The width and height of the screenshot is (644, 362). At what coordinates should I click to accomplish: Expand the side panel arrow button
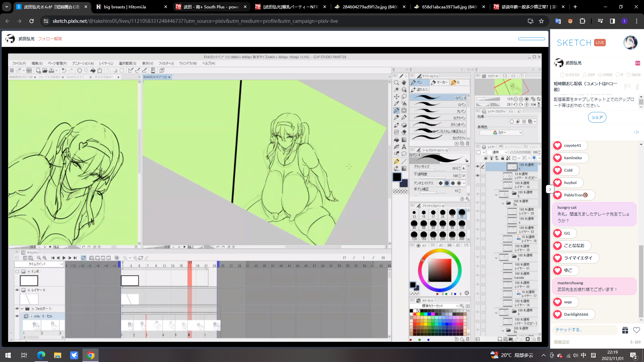pyautogui.click(x=550, y=189)
